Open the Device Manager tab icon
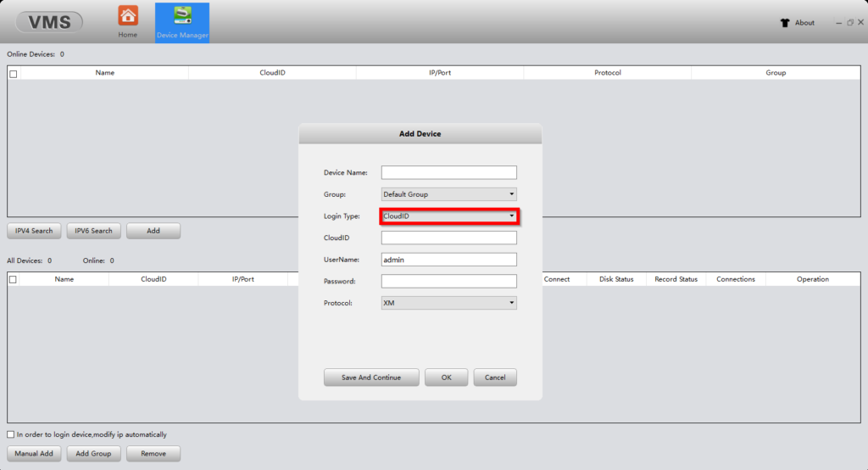This screenshot has width=868, height=470. click(182, 16)
